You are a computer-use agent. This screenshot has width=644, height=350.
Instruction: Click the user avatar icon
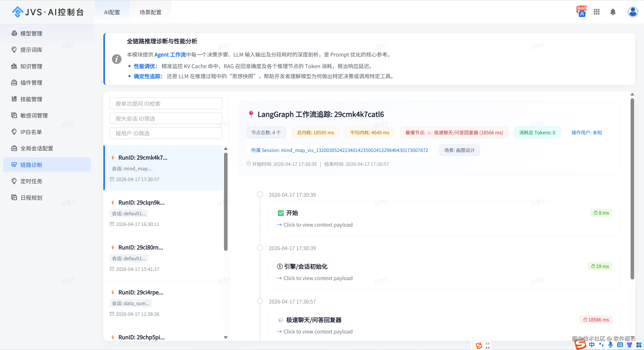click(633, 12)
